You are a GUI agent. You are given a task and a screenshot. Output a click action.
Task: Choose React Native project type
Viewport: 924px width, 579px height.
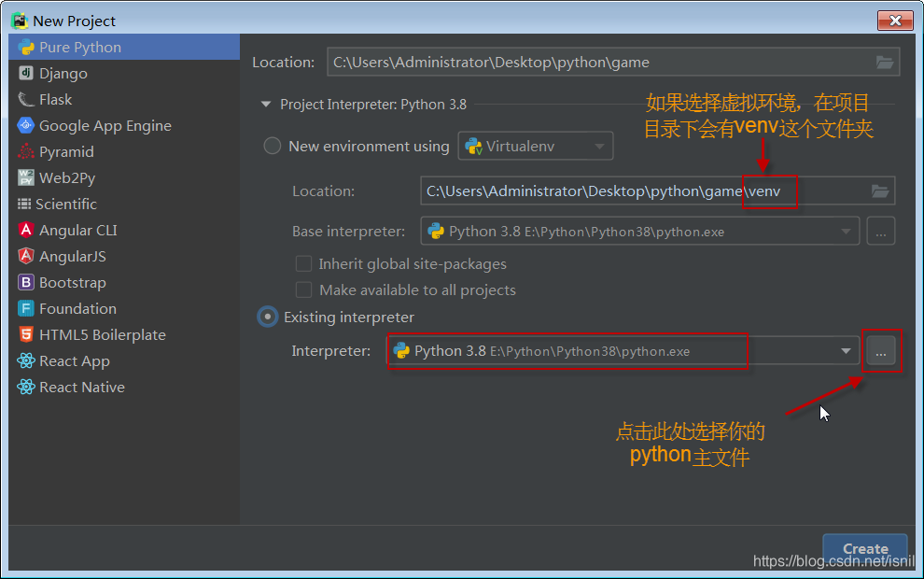[124, 387]
